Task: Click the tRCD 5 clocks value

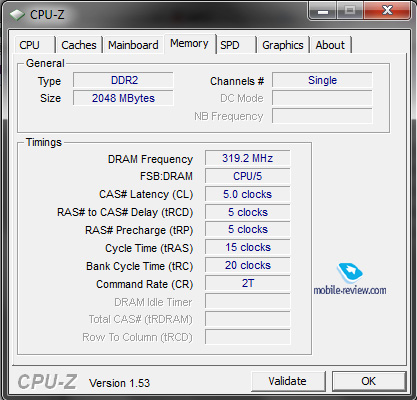Action: [248, 212]
